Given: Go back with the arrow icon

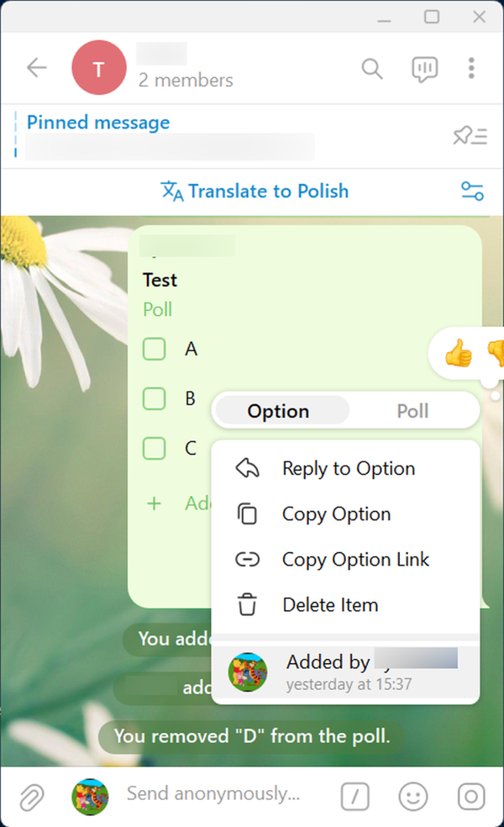Looking at the screenshot, I should (x=37, y=68).
